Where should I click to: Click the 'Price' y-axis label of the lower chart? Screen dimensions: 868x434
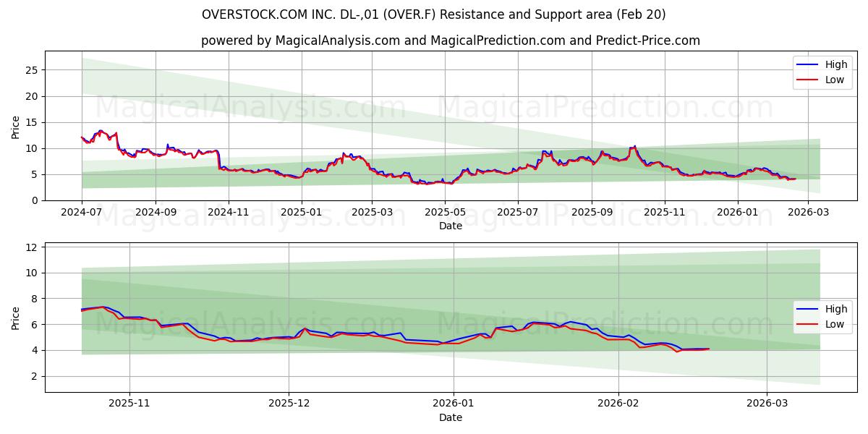(16, 318)
